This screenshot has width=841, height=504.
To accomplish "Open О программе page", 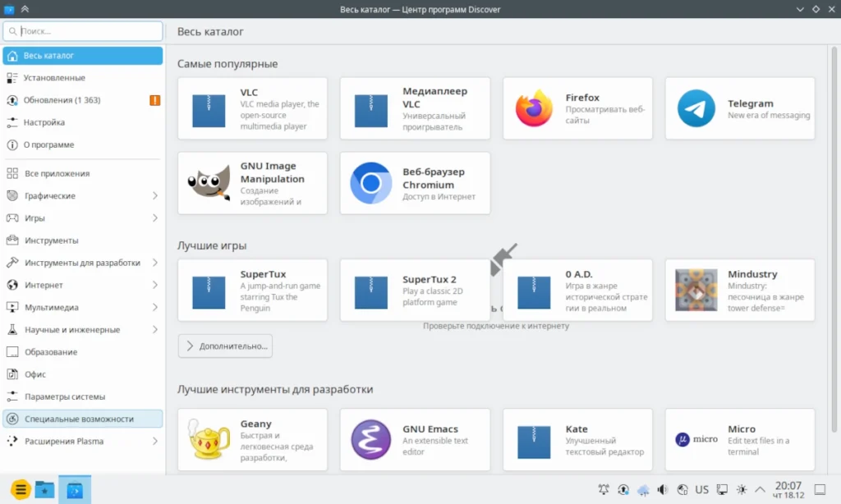I will click(x=83, y=144).
